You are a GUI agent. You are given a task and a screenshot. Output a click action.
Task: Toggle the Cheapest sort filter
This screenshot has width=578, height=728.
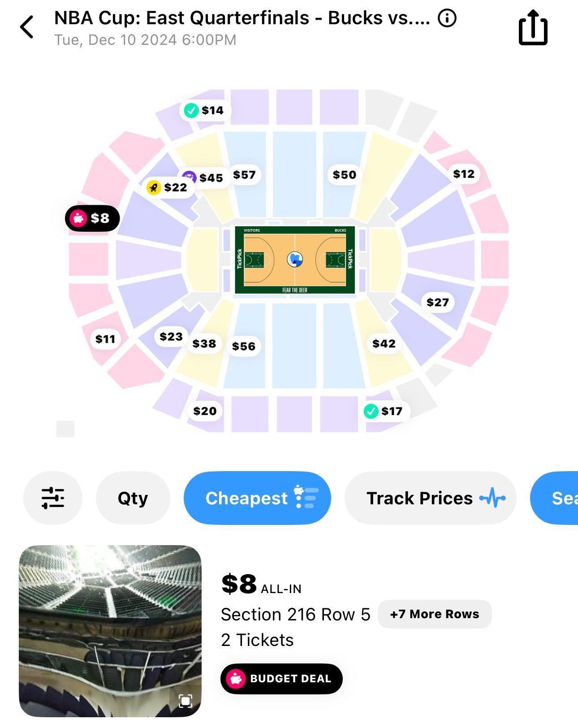(257, 498)
